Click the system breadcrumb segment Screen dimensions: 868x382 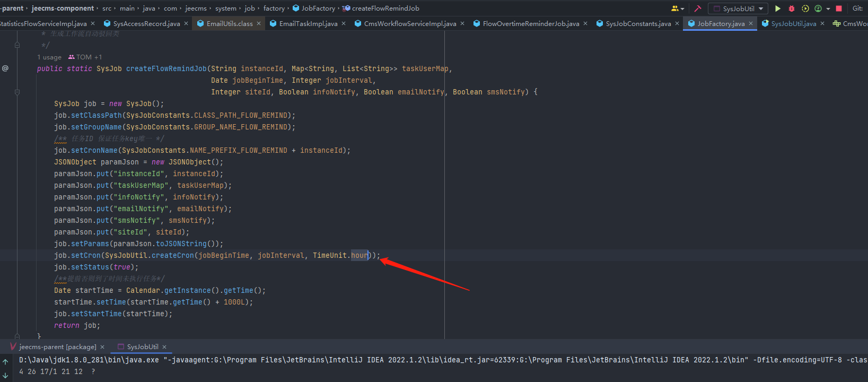[226, 8]
